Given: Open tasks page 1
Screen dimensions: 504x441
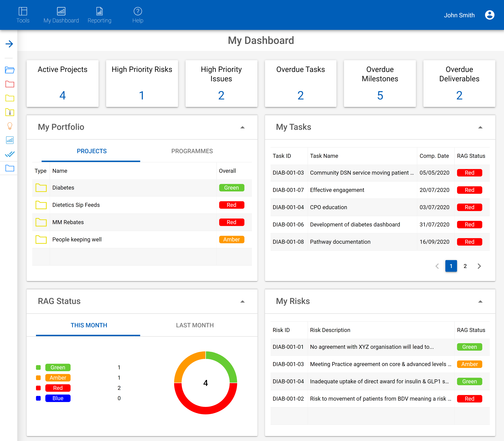Looking at the screenshot, I should (451, 266).
